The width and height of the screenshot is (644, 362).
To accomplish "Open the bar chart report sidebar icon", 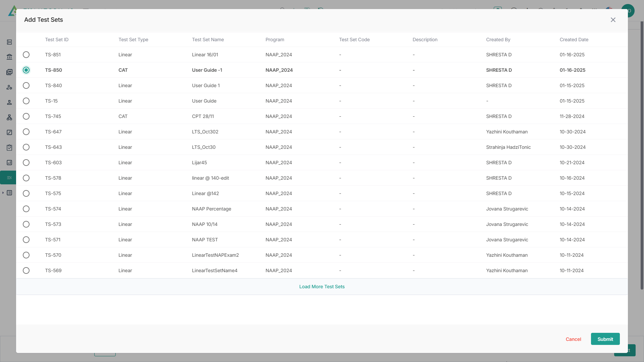I will click(9, 163).
